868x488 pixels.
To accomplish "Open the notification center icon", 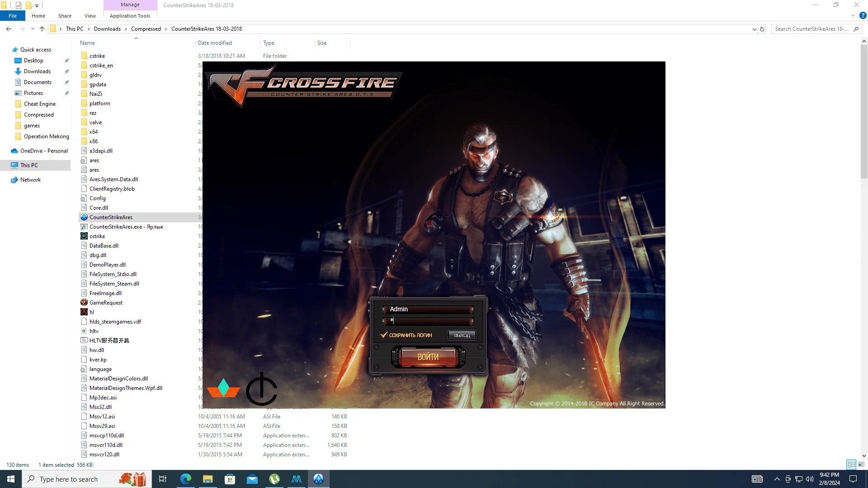I will 853,479.
